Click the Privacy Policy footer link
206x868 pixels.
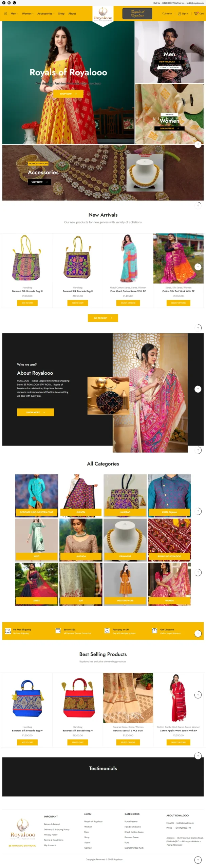coord(51,834)
